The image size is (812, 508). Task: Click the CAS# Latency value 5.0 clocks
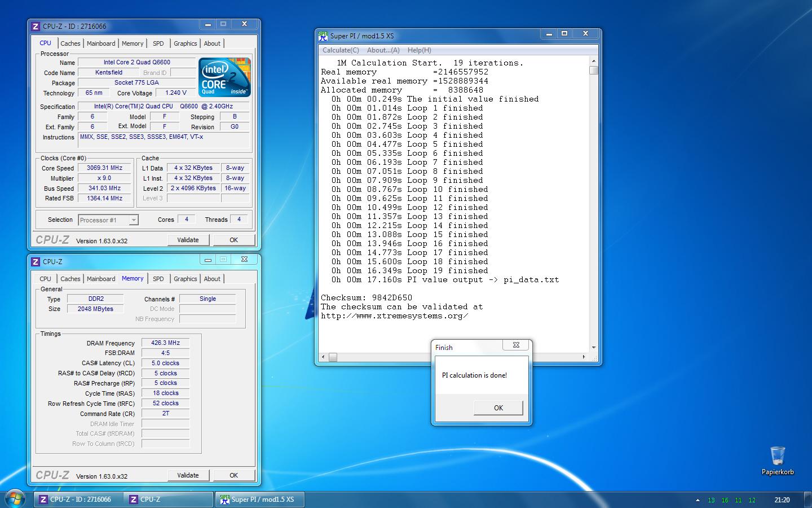[165, 363]
